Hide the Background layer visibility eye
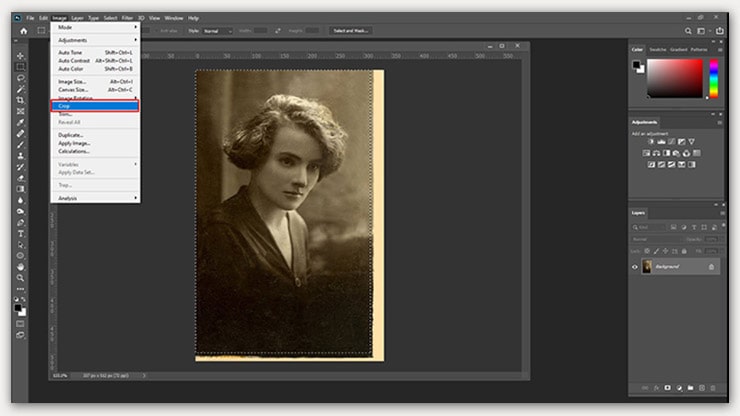Image resolution: width=740 pixels, height=416 pixels. point(635,267)
